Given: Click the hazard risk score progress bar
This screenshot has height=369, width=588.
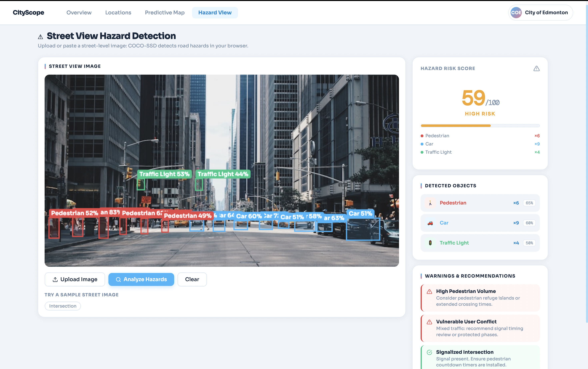Looking at the screenshot, I should 480,126.
